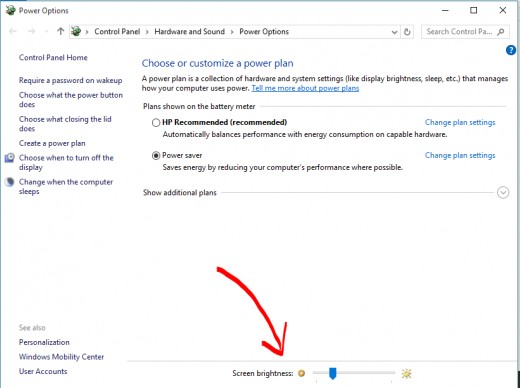
Task: Click the up one level arrow
Action: (x=60, y=31)
